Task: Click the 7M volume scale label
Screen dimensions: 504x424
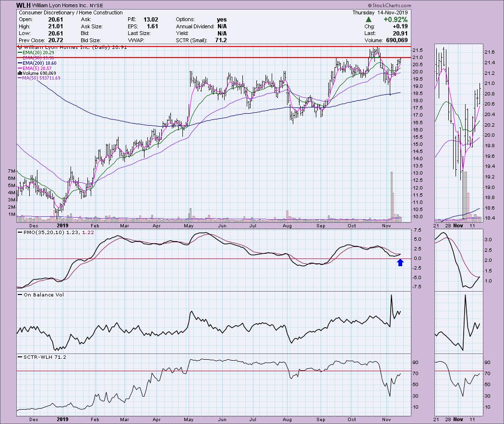Action: pos(12,171)
